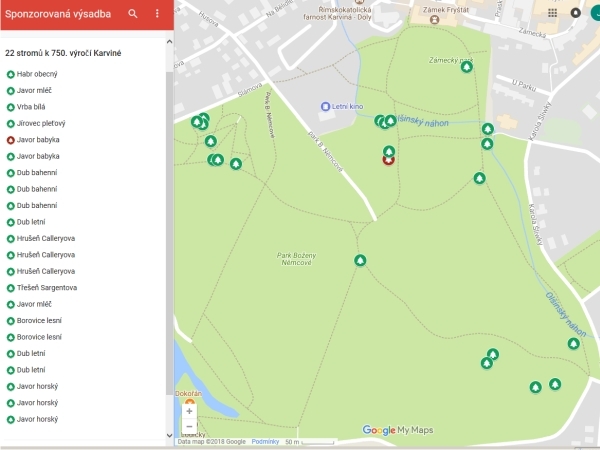600x450 pixels.
Task: Open the Podmínky terms link
Action: [x=264, y=441]
